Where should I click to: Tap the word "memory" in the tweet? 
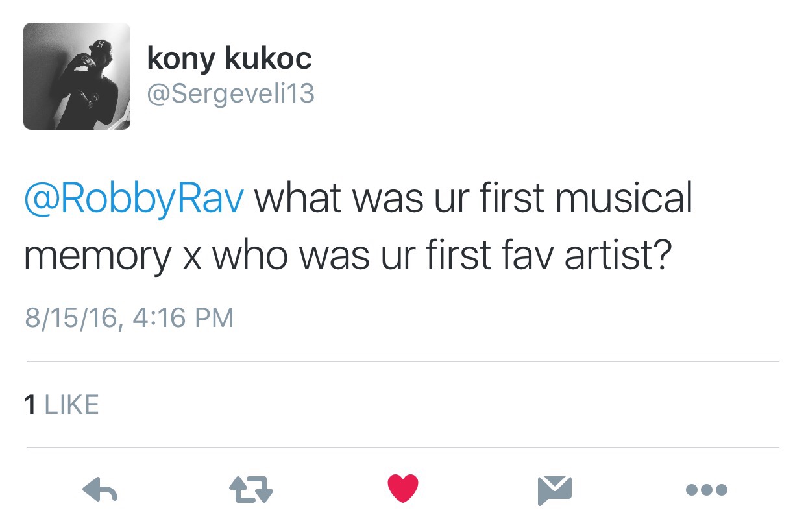point(97,256)
